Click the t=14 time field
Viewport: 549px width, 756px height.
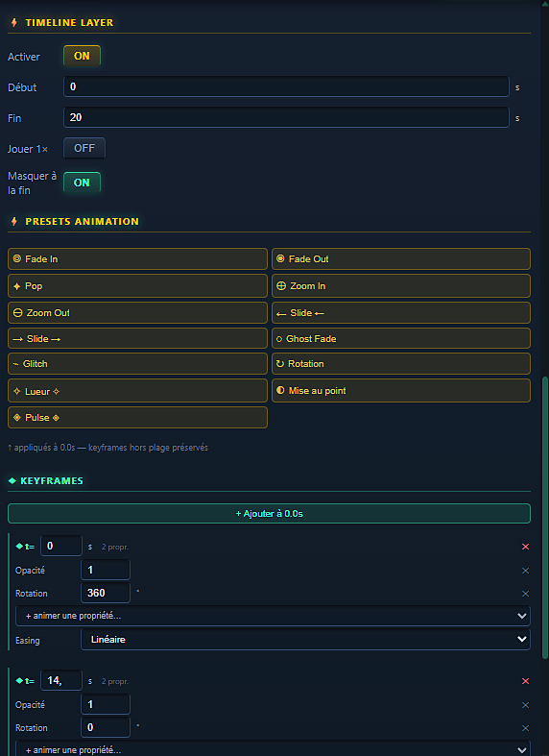[61, 681]
